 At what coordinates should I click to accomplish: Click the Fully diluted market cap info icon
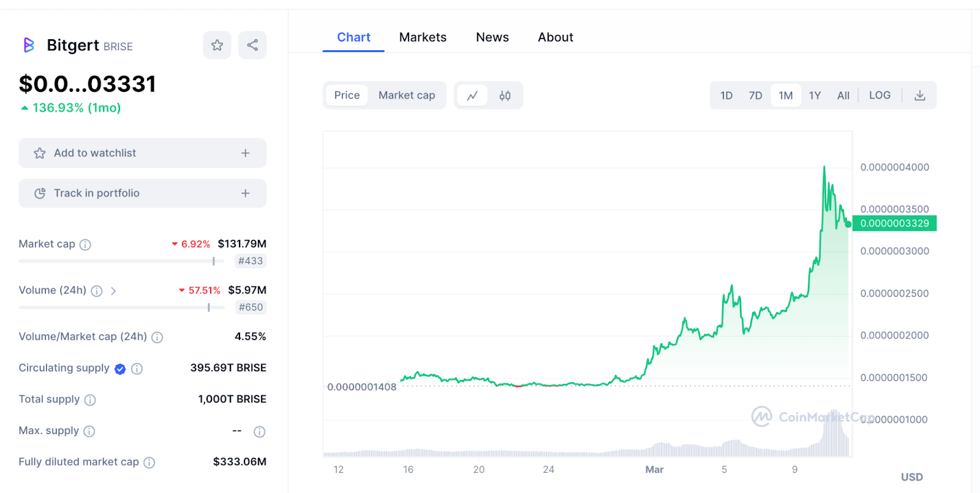(x=149, y=463)
